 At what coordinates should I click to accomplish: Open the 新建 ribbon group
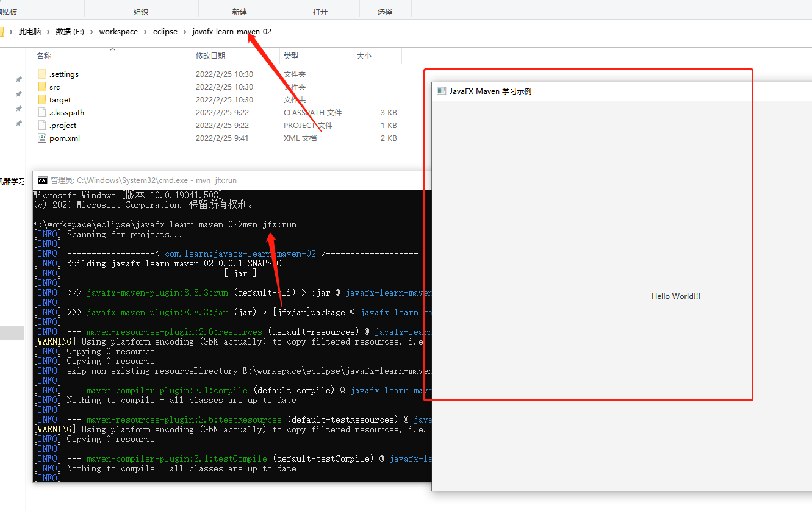pos(240,12)
